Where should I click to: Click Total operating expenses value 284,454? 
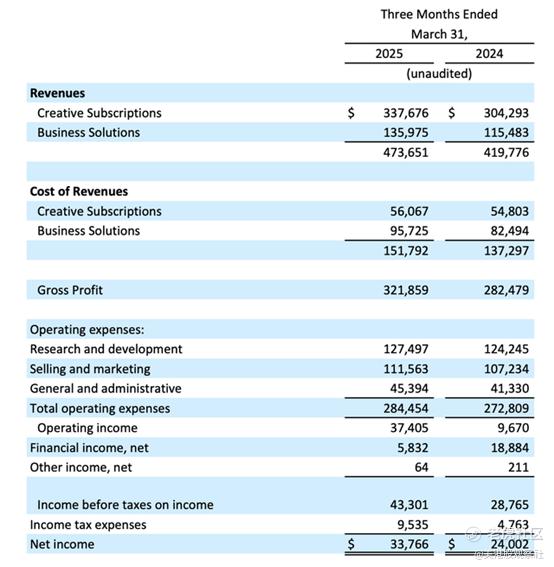pos(406,409)
